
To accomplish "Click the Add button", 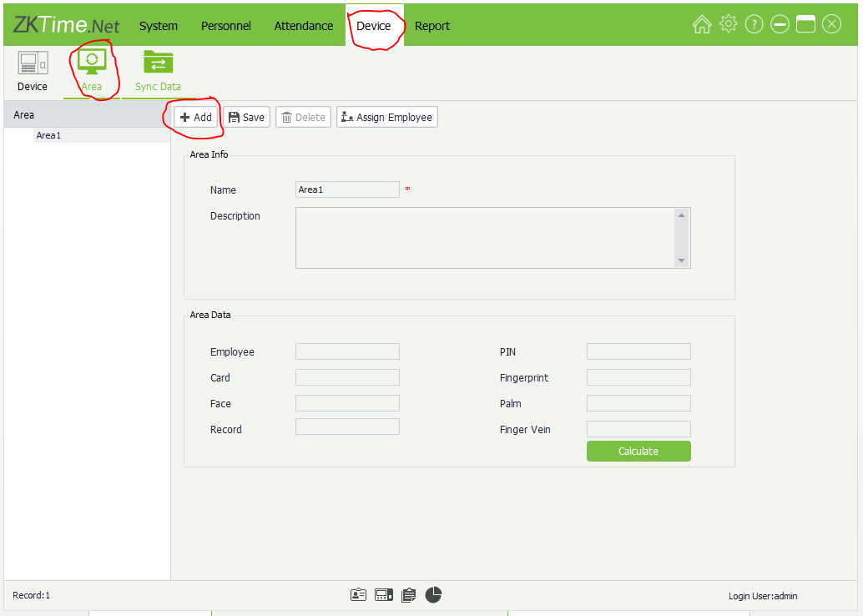I will click(196, 118).
